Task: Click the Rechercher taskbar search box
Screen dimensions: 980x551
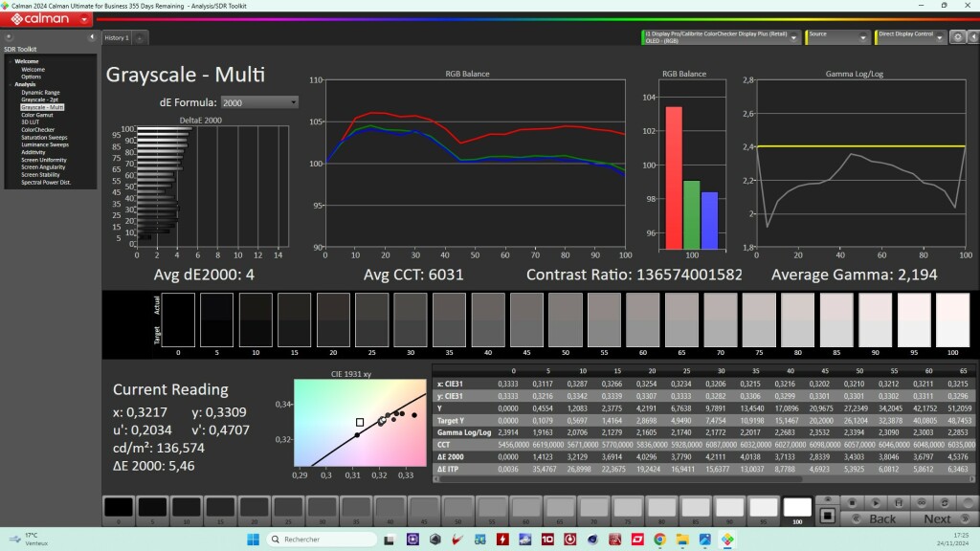Action: point(321,540)
